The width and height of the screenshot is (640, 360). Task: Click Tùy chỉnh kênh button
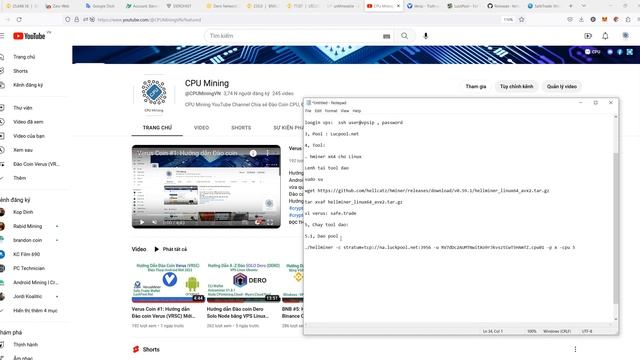516,87
